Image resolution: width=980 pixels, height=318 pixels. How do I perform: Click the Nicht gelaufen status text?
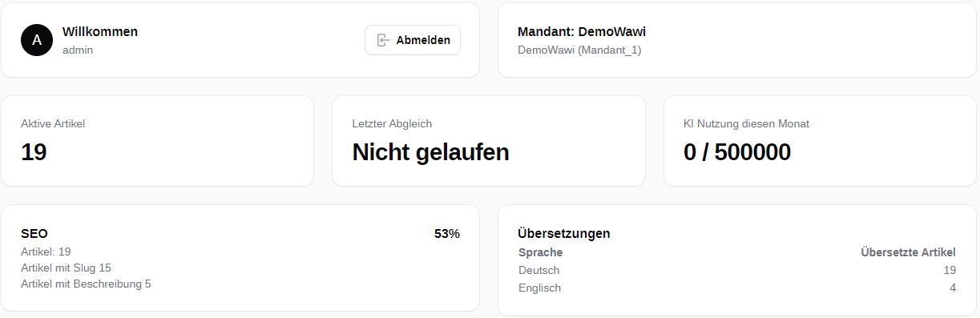point(431,152)
